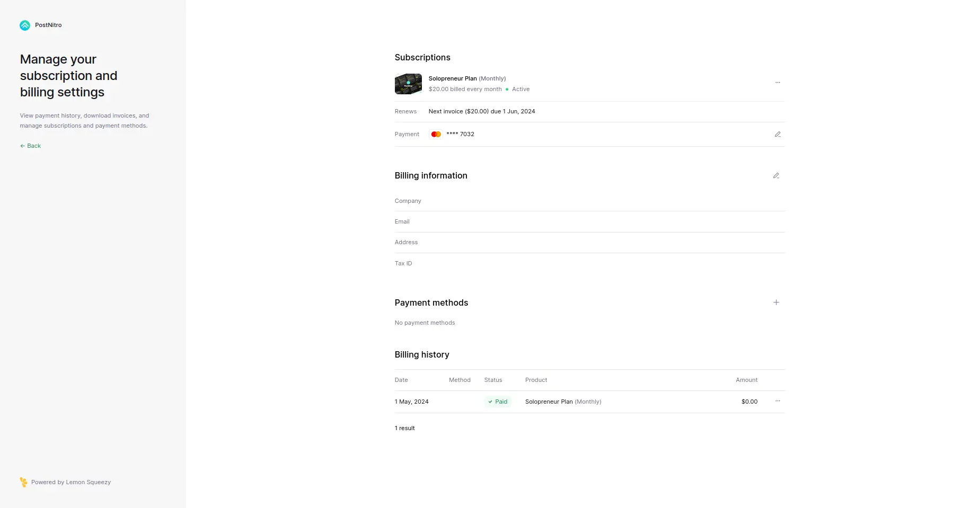Open billing information editing via the pencil icon

click(x=776, y=175)
